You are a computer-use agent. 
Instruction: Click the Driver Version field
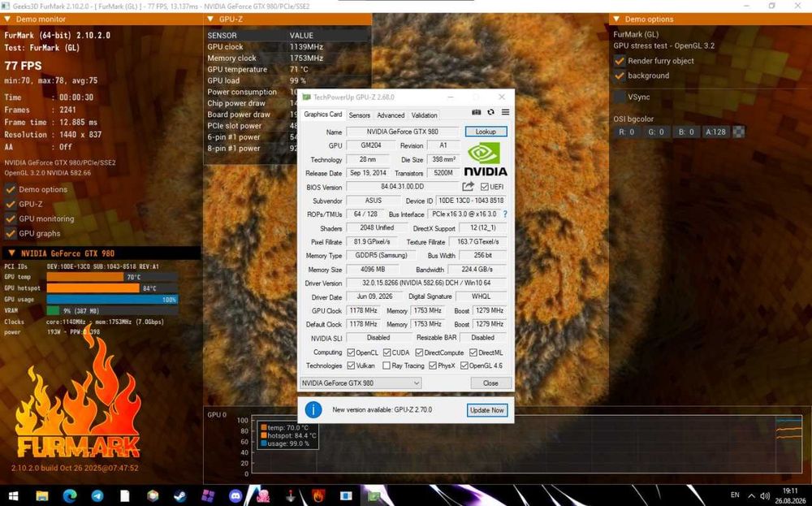(426, 283)
